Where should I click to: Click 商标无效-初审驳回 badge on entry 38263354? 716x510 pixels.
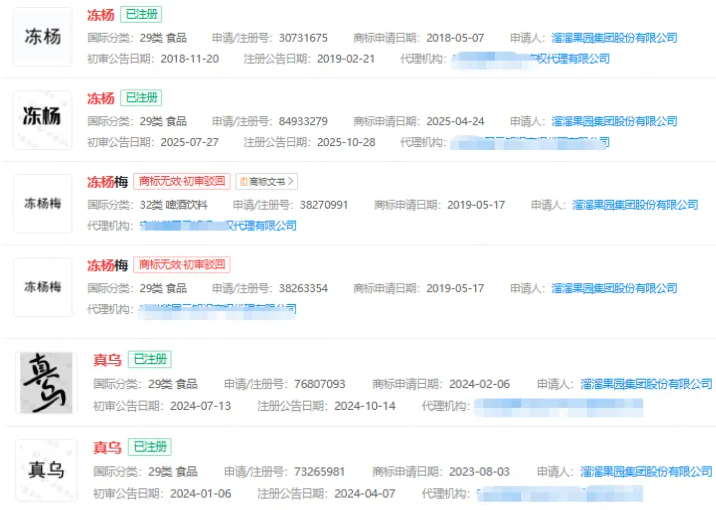click(183, 265)
